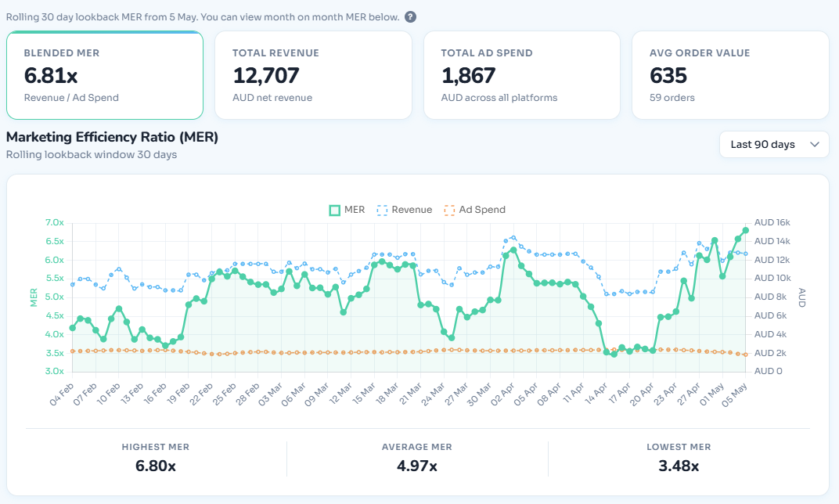This screenshot has width=839, height=504.
Task: Click the green MER legend swatch
Action: click(x=334, y=211)
